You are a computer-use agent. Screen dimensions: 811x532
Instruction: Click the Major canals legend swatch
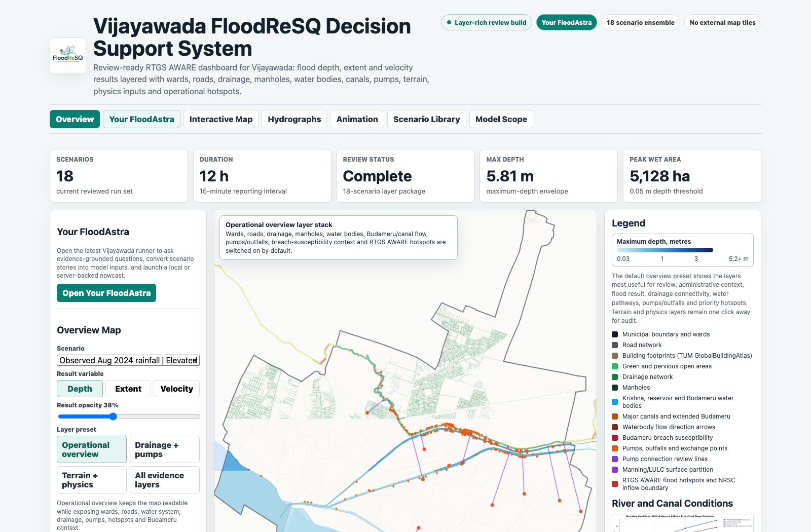(615, 416)
